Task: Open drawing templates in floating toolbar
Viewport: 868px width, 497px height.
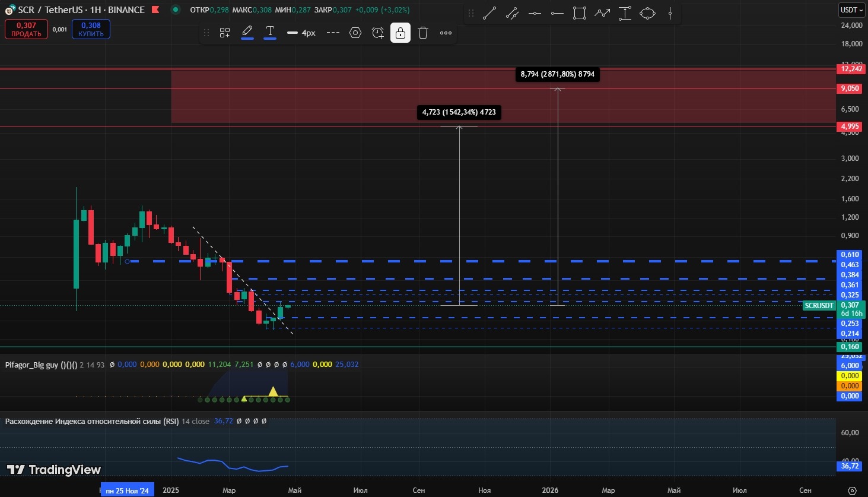Action: [225, 33]
